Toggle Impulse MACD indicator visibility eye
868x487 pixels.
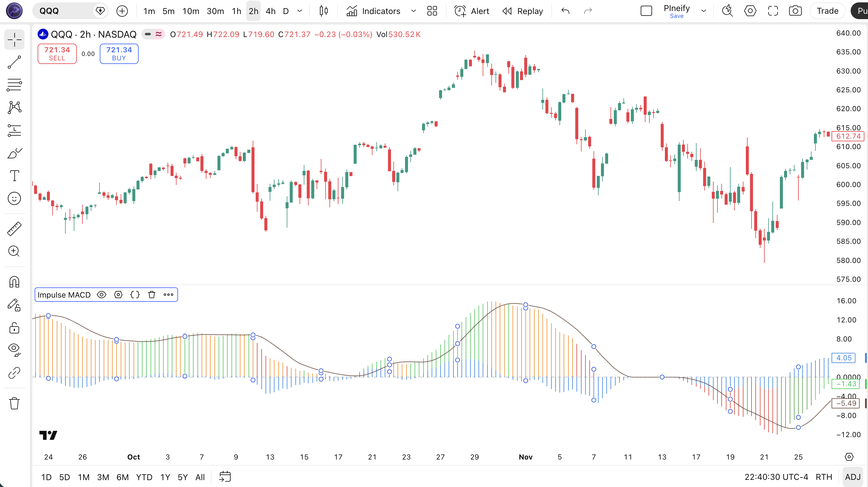click(x=102, y=295)
